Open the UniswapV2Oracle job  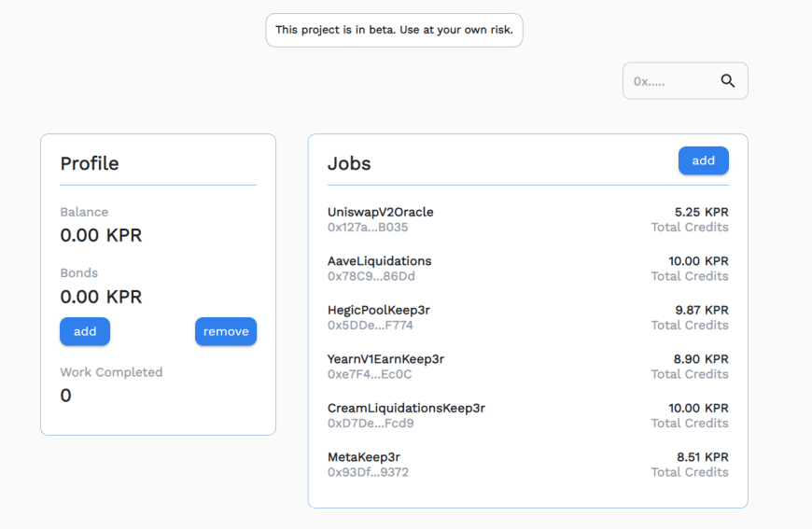point(380,212)
